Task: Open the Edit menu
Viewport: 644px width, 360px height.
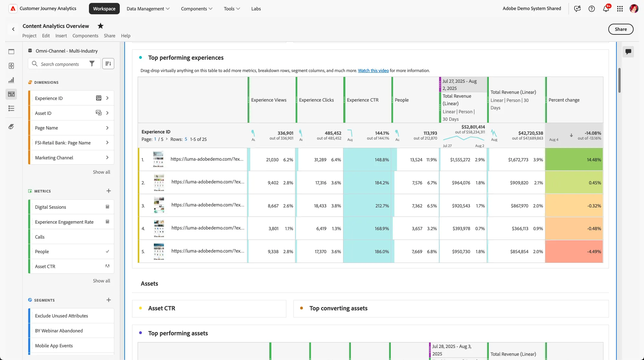Action: click(46, 36)
